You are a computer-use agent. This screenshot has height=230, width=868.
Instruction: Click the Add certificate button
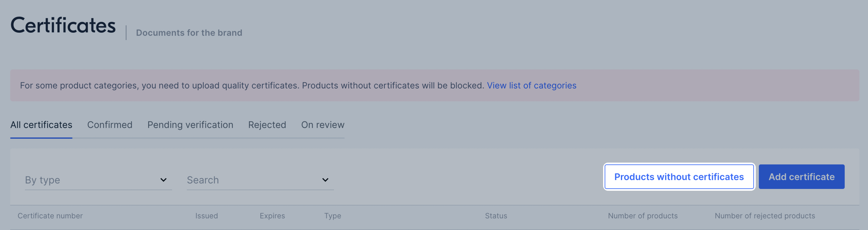(x=801, y=177)
